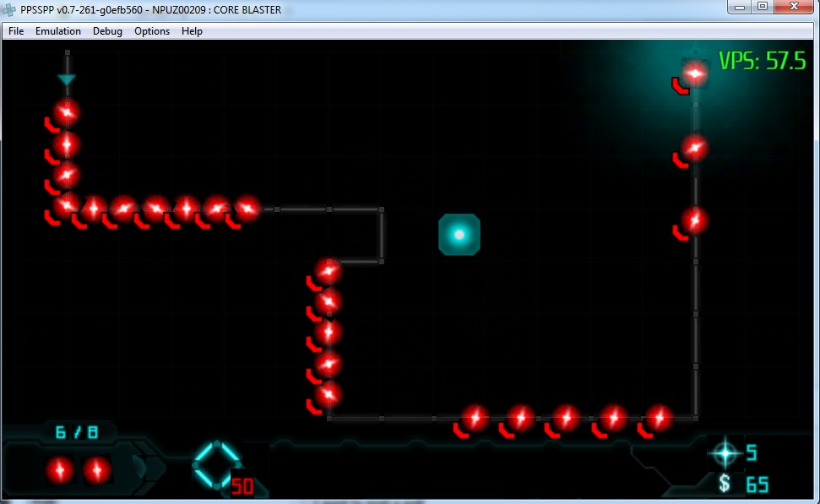Click the money amount 65

tap(757, 485)
